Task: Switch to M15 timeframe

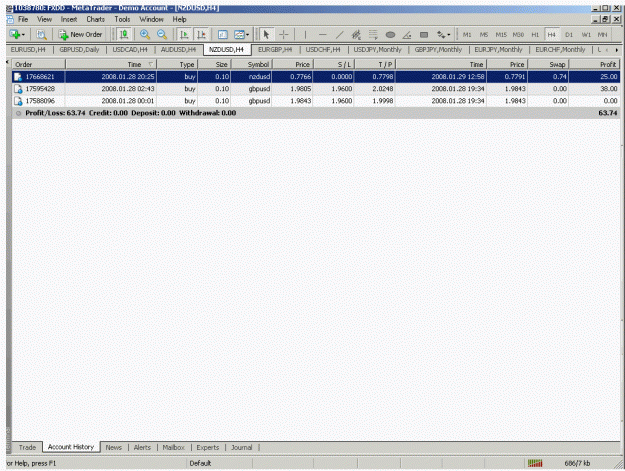Action: point(501,35)
